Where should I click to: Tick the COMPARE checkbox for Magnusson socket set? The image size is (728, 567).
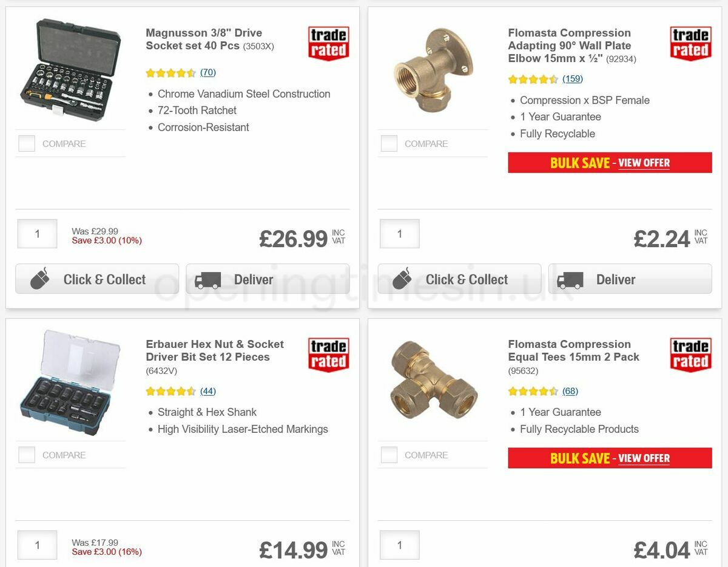(x=27, y=143)
